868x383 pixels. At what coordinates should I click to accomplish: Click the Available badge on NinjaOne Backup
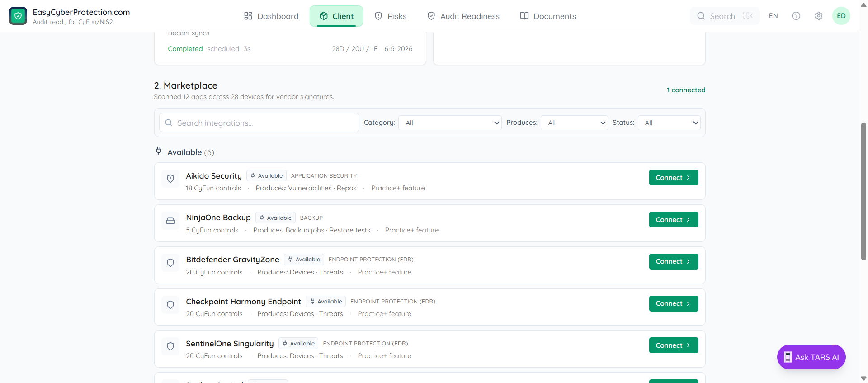[275, 218]
